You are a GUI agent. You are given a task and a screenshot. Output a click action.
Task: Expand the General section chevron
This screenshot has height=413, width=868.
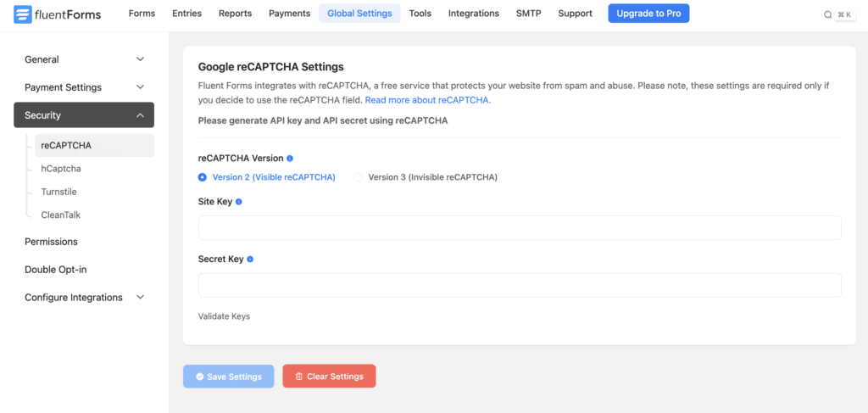(141, 59)
